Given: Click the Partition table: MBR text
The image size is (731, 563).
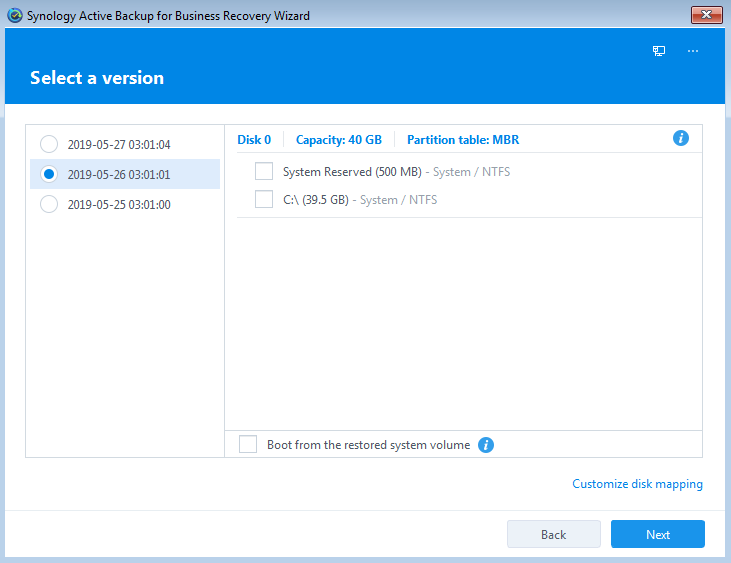Looking at the screenshot, I should click(x=463, y=140).
